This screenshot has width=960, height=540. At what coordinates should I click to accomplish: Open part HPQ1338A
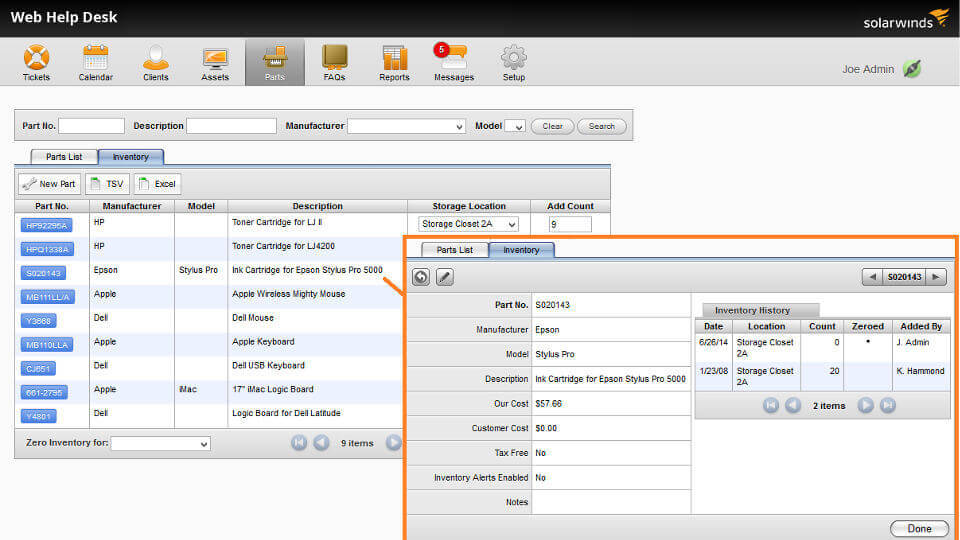(x=47, y=249)
